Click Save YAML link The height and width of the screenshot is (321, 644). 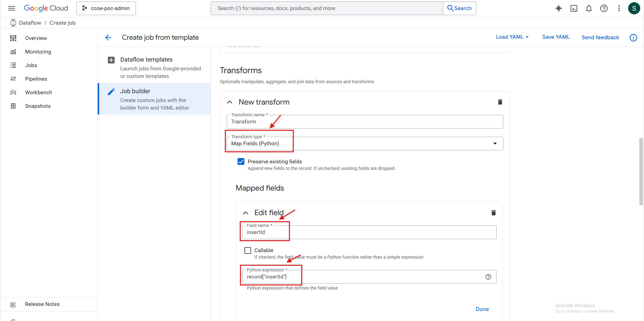pyautogui.click(x=556, y=37)
